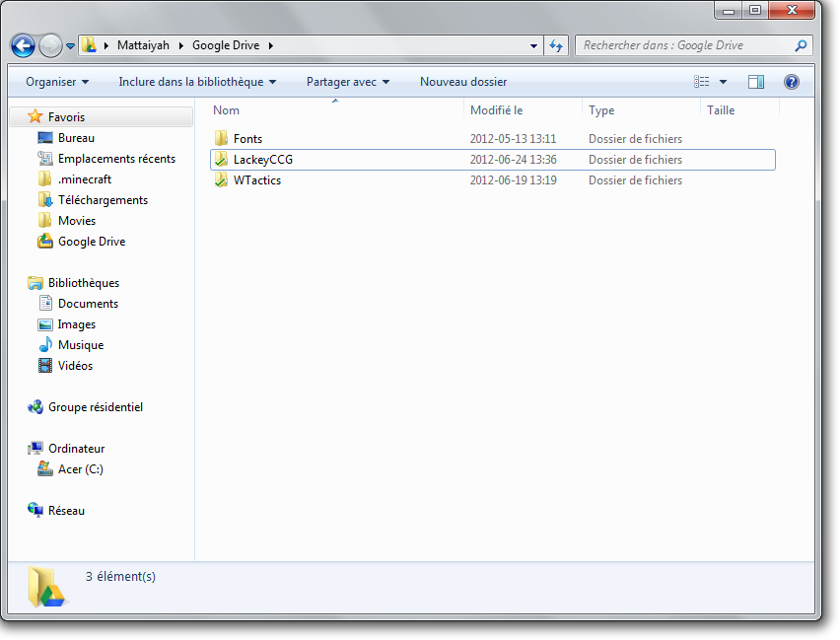Go back with the blue Back arrow

[23, 45]
